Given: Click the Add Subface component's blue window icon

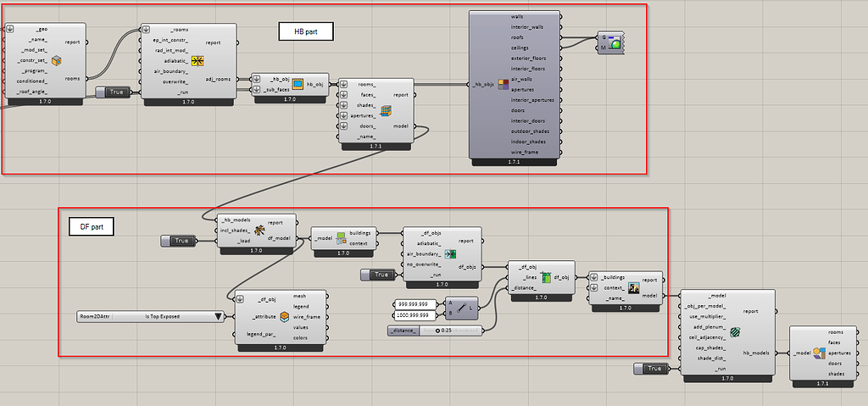Looking at the screenshot, I should (298, 84).
